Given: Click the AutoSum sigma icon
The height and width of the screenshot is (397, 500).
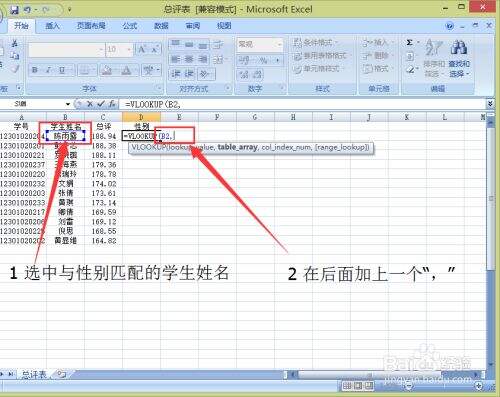Looking at the screenshot, I should (x=410, y=43).
